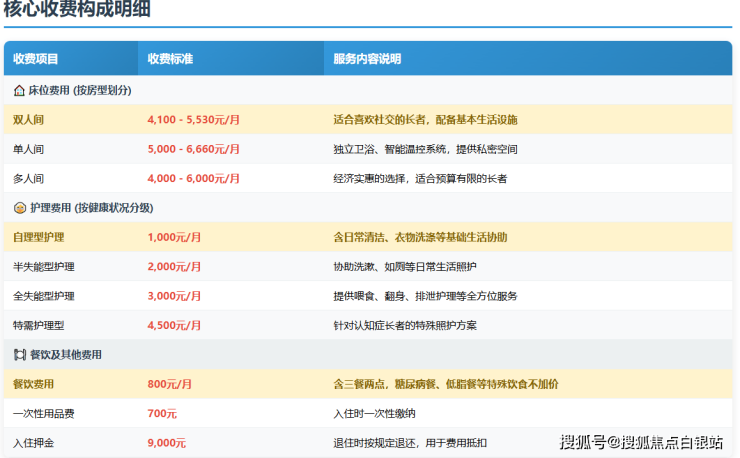Click the 自理型护理 row label
Image resolution: width=740 pixels, height=458 pixels.
pos(38,238)
